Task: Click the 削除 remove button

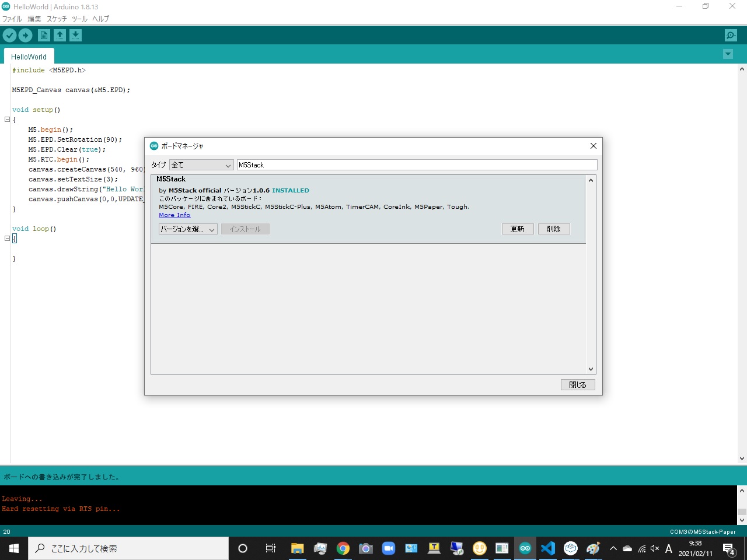Action: pos(554,229)
